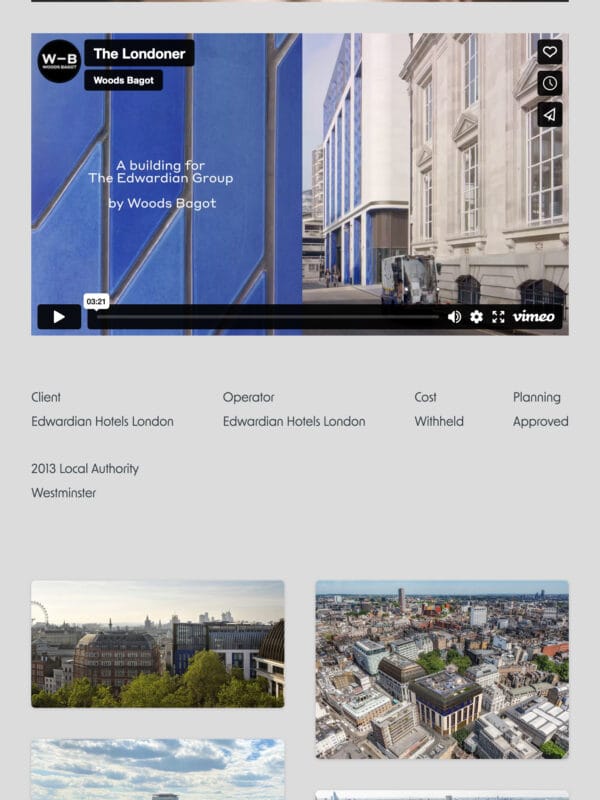Mute the video volume speaker icon
This screenshot has height=800, width=600.
454,317
